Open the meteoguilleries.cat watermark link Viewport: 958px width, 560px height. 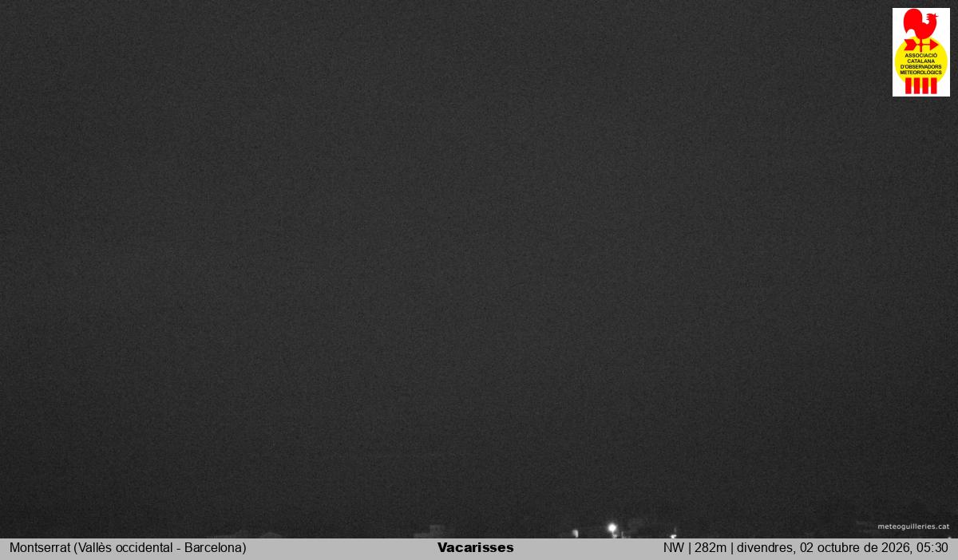[913, 526]
